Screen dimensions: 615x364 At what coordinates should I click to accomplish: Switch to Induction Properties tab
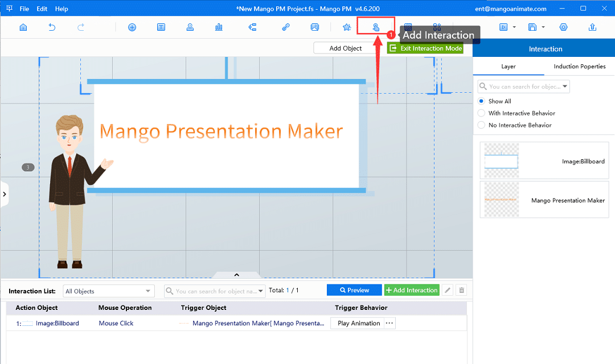[579, 67]
